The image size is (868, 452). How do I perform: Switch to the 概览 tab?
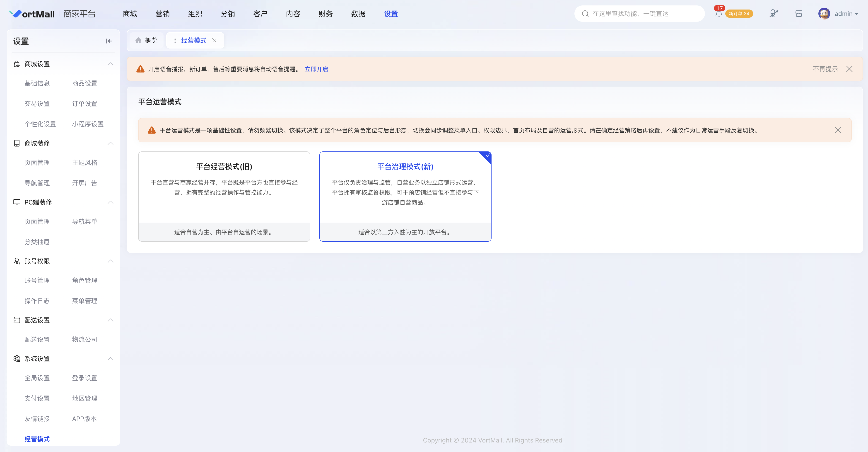[x=147, y=41]
